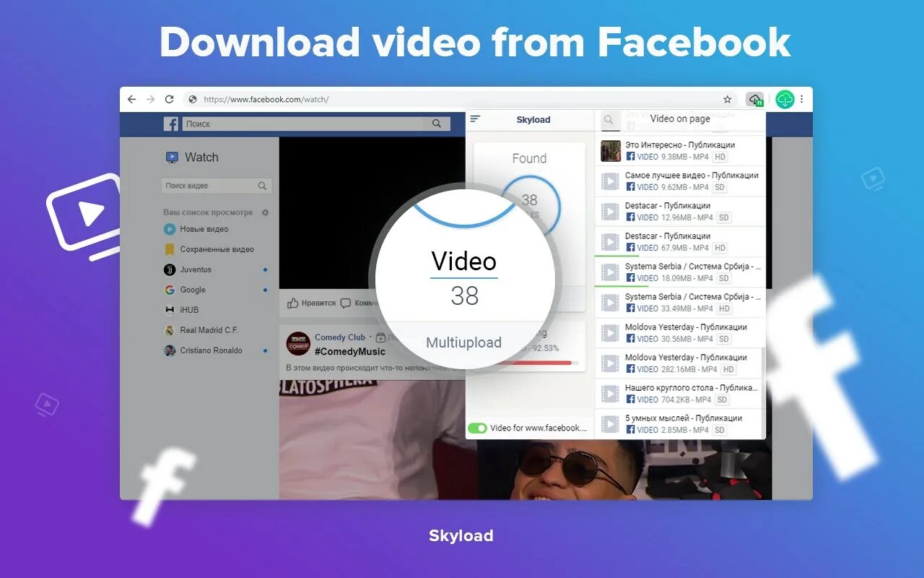
Task: Click the Comedy Club page avatar
Action: tap(298, 343)
